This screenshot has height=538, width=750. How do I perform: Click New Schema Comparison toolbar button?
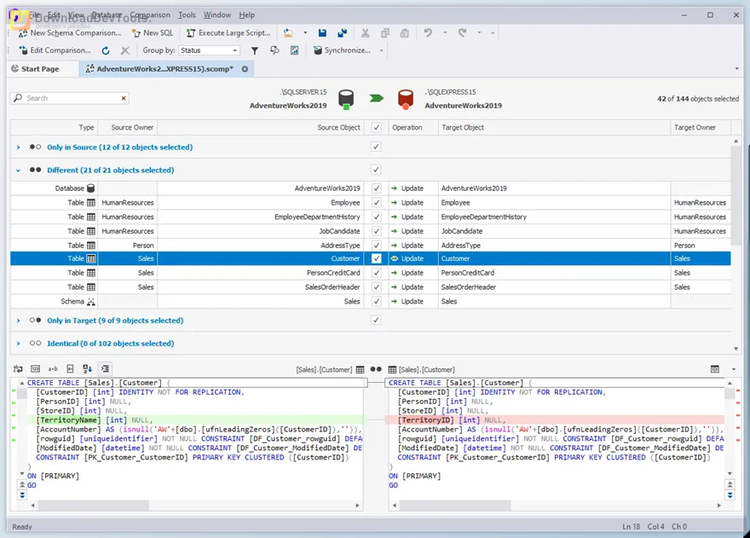(69, 33)
